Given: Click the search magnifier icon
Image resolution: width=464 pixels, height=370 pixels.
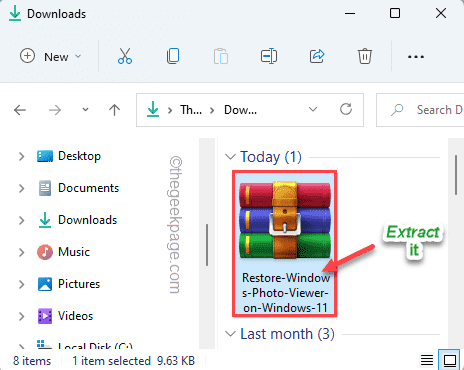Looking at the screenshot, I should [x=397, y=110].
